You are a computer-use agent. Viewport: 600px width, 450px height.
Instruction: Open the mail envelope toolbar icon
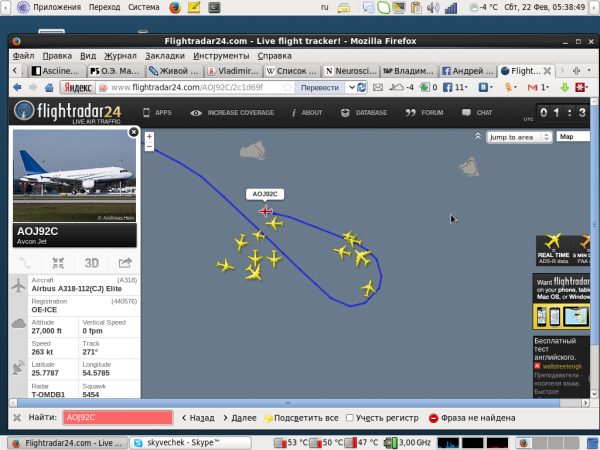pos(378,88)
